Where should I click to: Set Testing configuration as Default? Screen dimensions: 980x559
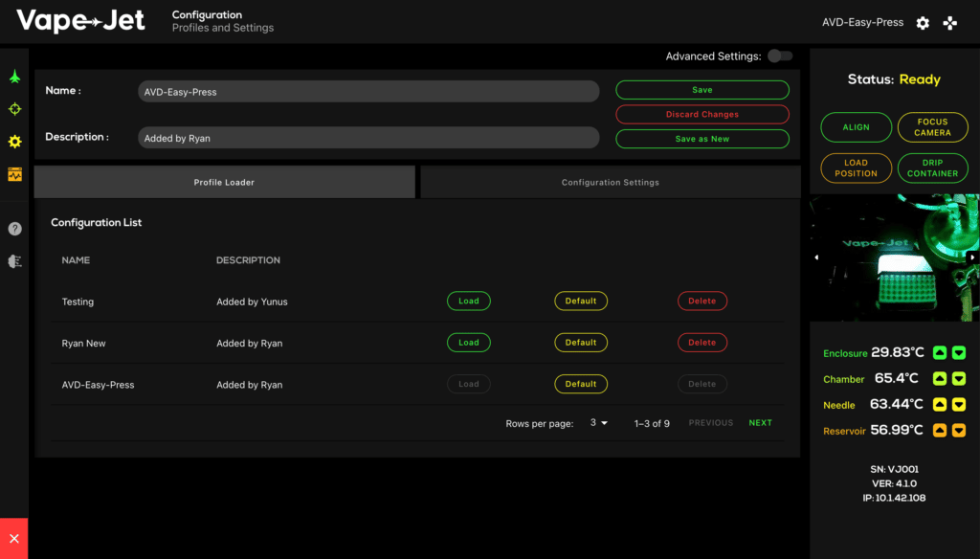tap(581, 301)
